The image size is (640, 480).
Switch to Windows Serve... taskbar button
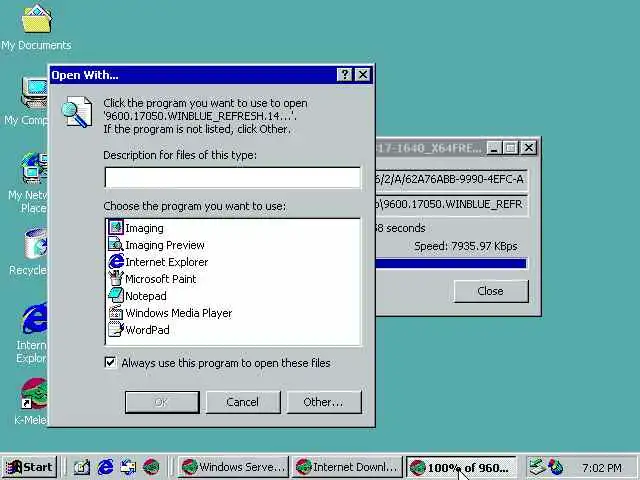pos(233,467)
